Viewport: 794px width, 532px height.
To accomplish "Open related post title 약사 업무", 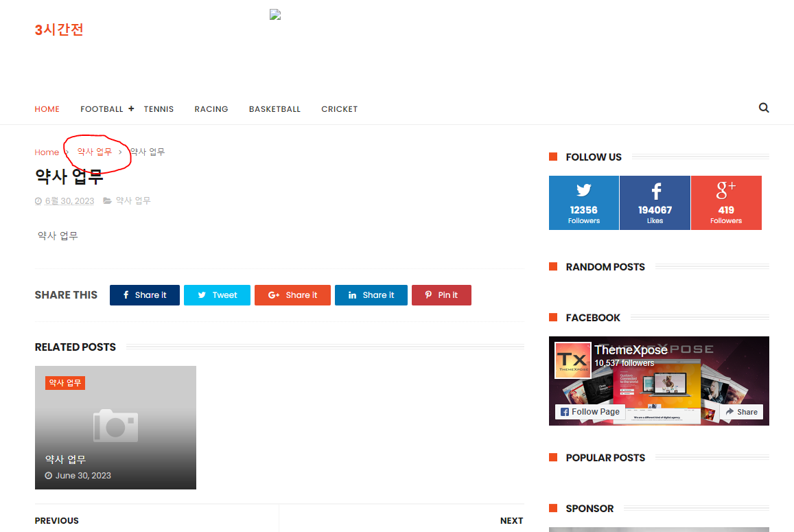I will tap(65, 459).
